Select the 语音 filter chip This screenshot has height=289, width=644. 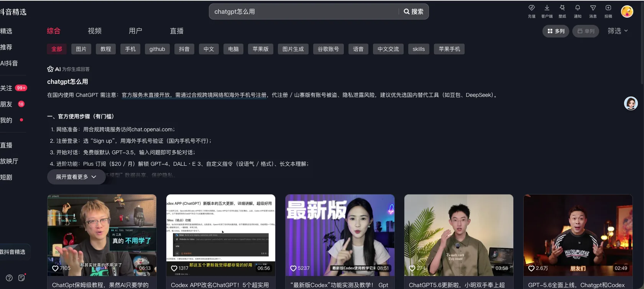(x=358, y=49)
